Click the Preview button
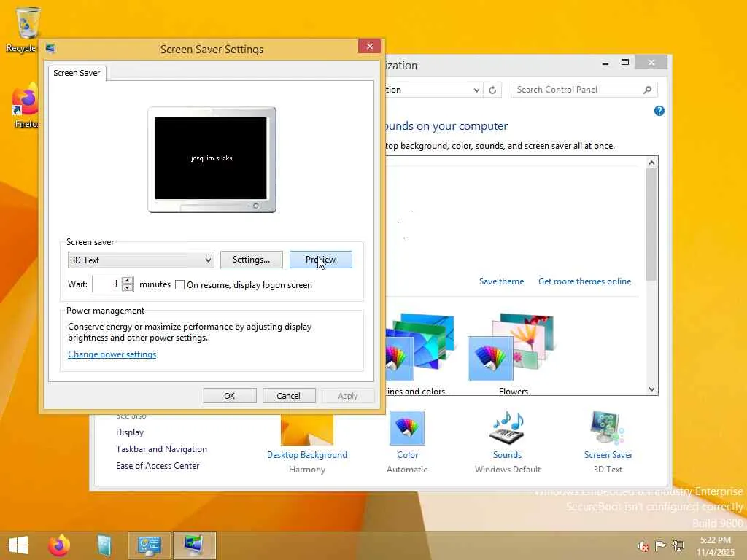This screenshot has height=560, width=747. click(321, 260)
